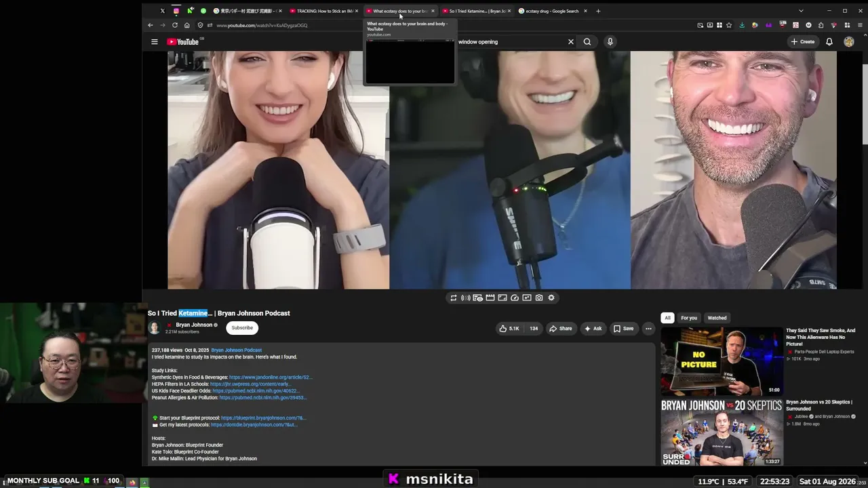
Task: Click the audio boost icon below the player
Action: (x=466, y=298)
